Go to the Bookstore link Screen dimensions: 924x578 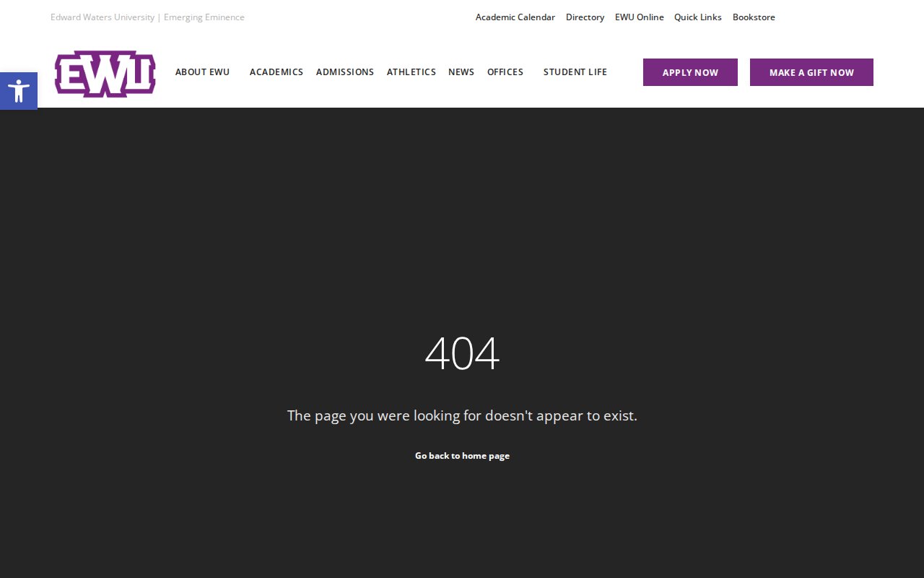(753, 17)
